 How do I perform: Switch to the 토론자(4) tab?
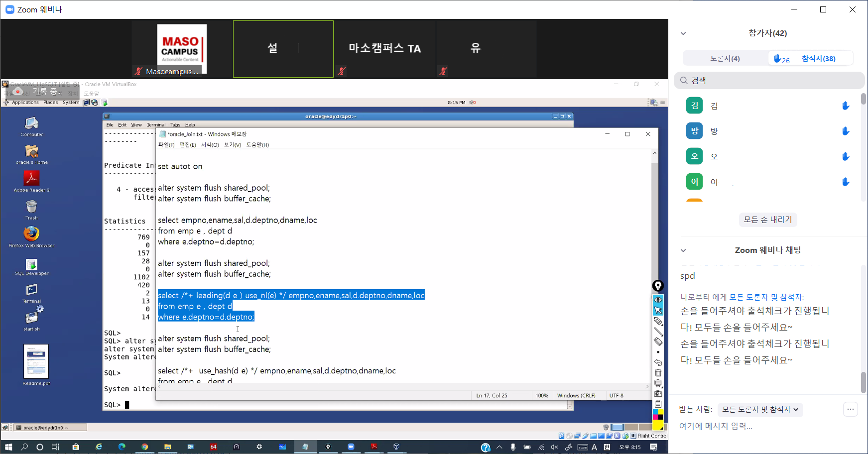click(725, 59)
